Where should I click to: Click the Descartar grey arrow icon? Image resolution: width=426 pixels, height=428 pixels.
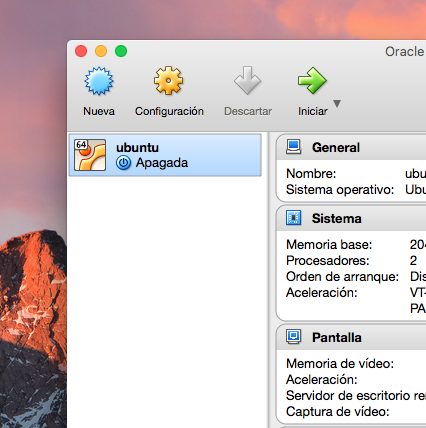(247, 80)
